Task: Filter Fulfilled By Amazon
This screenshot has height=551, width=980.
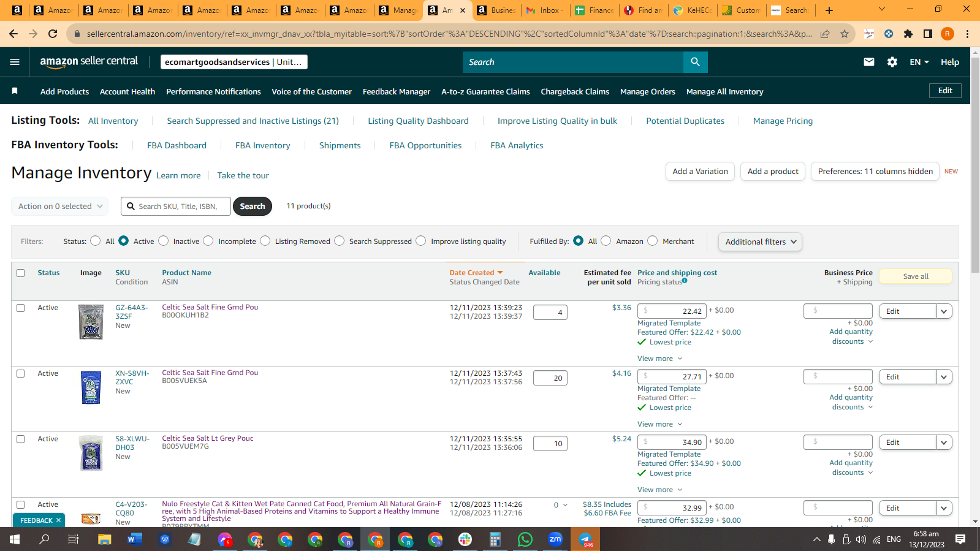Action: 606,241
